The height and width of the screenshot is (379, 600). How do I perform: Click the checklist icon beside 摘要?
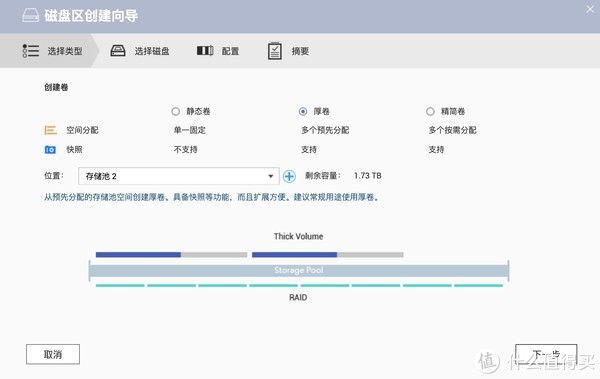coord(274,51)
